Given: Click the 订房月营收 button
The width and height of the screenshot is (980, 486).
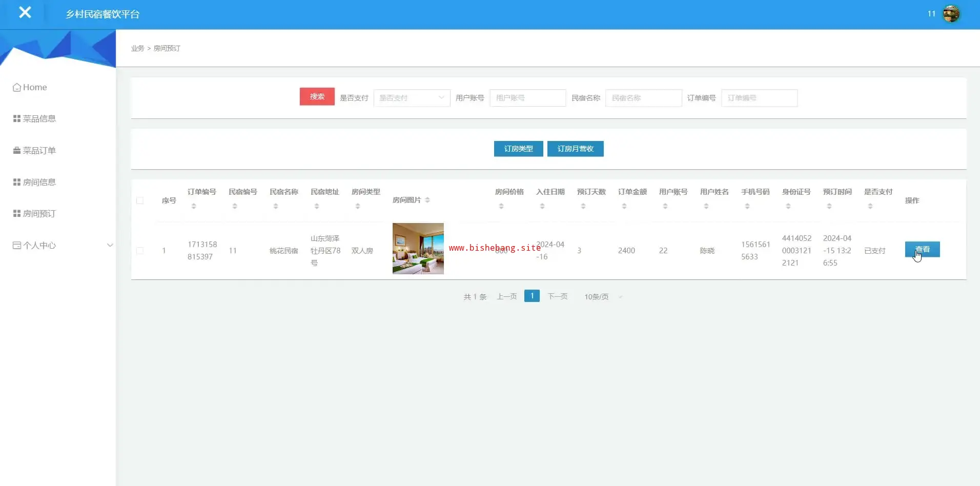Looking at the screenshot, I should pos(575,149).
